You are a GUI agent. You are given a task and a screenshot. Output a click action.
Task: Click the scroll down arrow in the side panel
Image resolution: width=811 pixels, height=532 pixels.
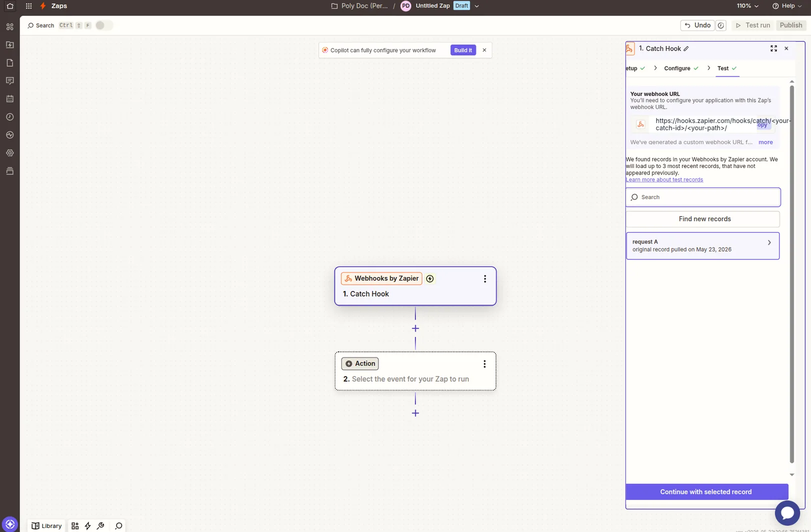(x=791, y=475)
